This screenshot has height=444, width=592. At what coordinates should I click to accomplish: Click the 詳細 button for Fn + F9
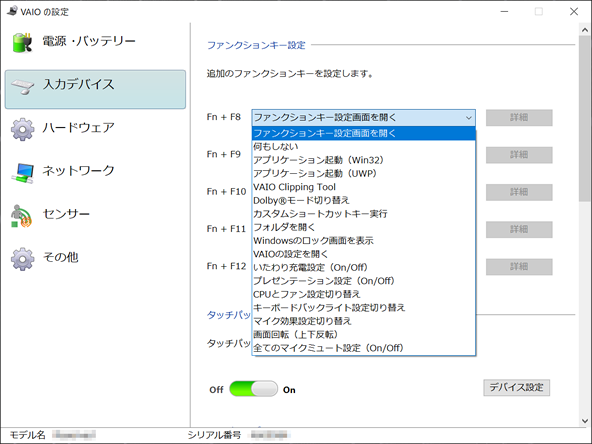519,155
